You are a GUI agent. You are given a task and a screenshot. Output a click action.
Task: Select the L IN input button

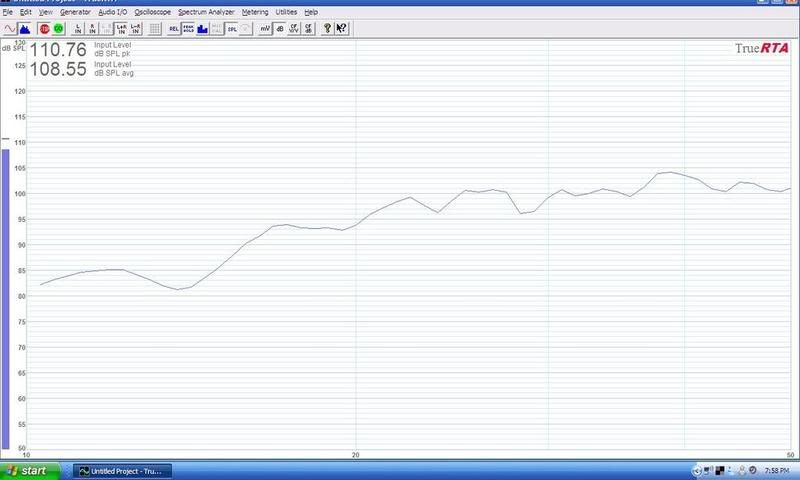coord(78,29)
